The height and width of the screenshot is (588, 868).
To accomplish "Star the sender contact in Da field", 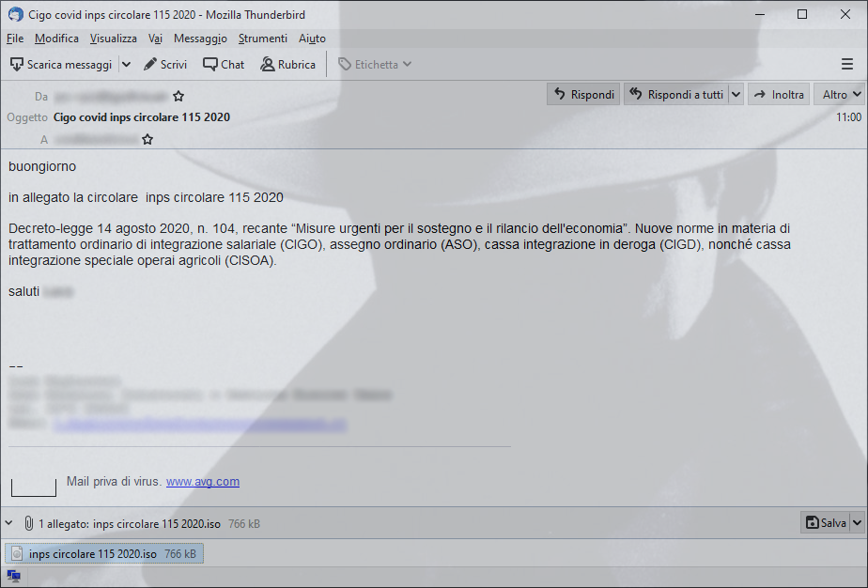I will coord(178,97).
